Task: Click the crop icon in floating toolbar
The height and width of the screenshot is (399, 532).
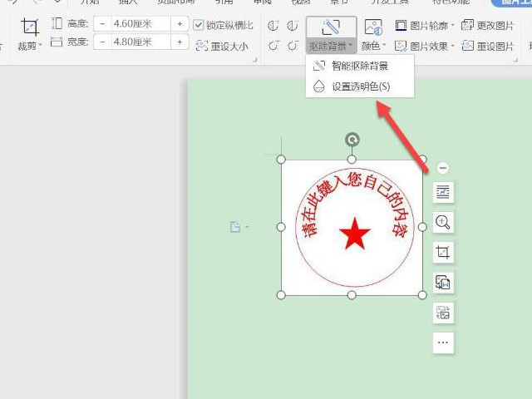Action: 443,253
